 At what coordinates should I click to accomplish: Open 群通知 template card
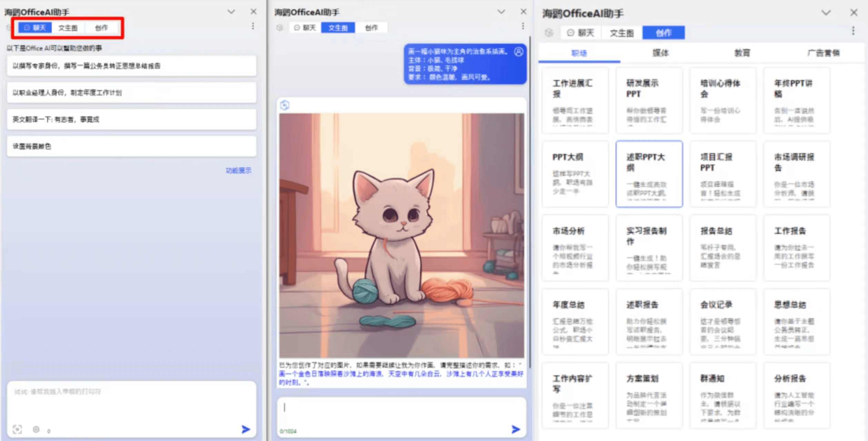723,396
